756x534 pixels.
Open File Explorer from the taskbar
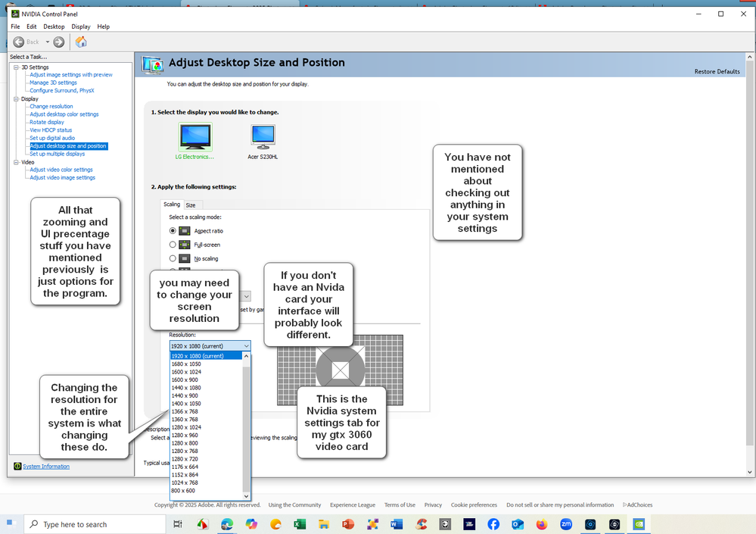click(x=324, y=524)
